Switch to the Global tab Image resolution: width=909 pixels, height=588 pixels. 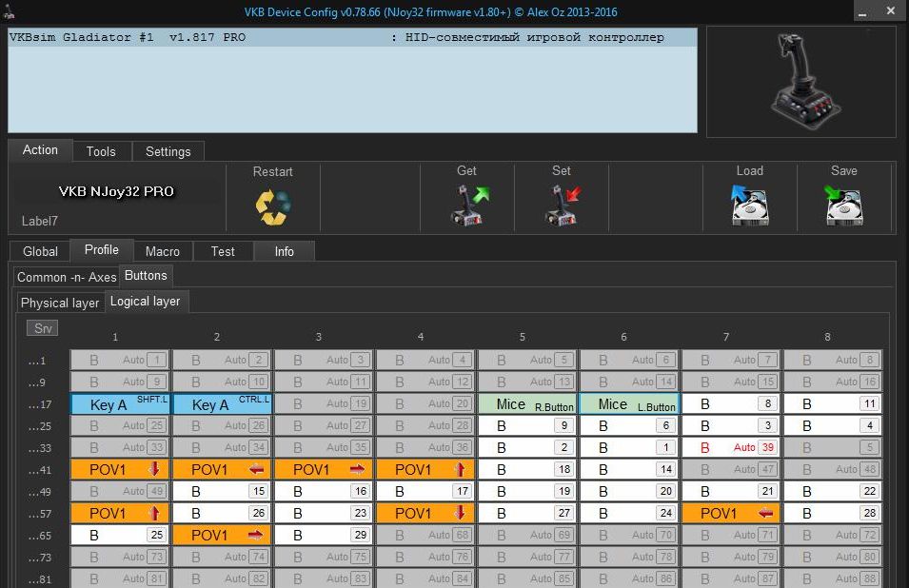tap(41, 251)
